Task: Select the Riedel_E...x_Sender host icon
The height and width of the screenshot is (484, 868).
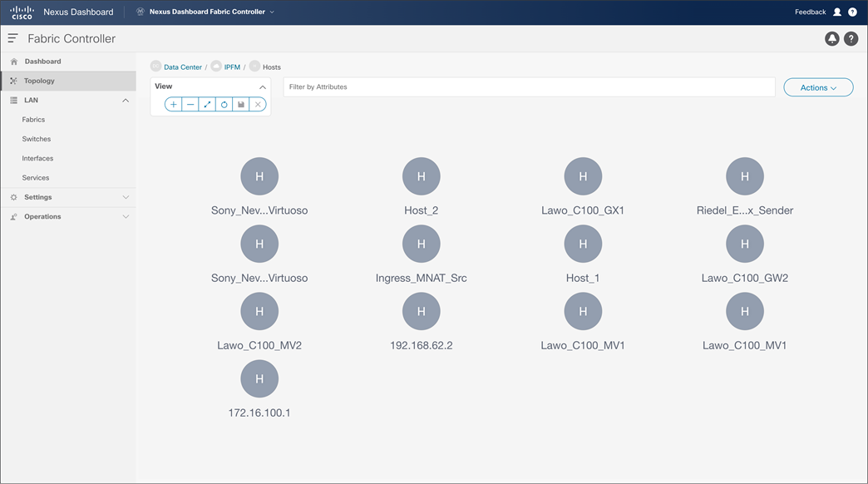Action: 745,176
